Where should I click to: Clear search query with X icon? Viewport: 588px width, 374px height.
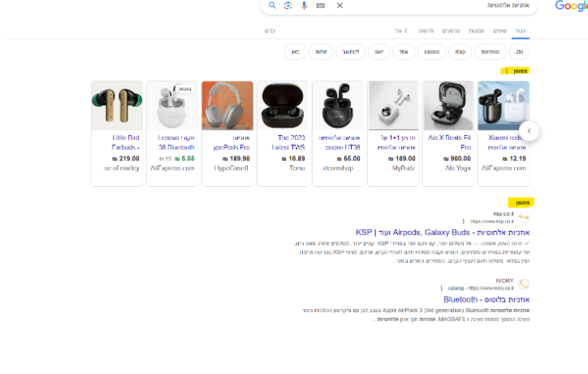coord(339,5)
